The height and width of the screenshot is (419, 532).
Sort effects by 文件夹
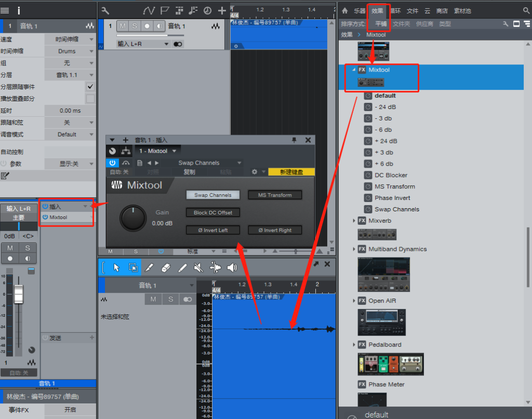[x=402, y=24]
